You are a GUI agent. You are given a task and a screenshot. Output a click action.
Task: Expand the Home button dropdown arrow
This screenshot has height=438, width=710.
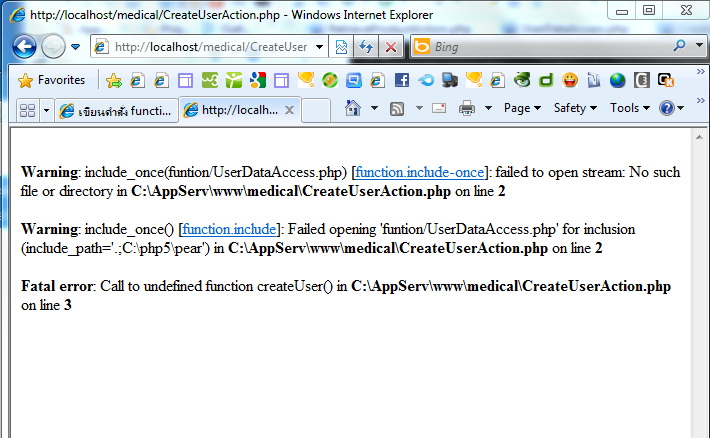coord(374,108)
